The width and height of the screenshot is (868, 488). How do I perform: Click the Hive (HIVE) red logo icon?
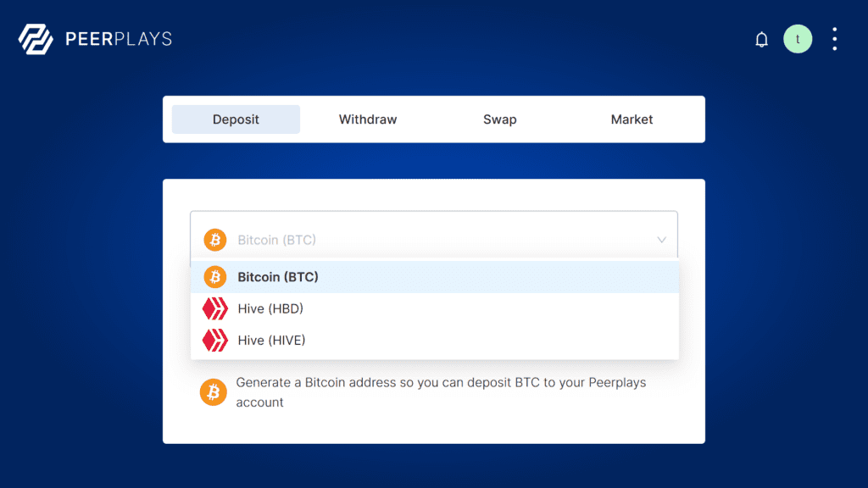pos(214,341)
